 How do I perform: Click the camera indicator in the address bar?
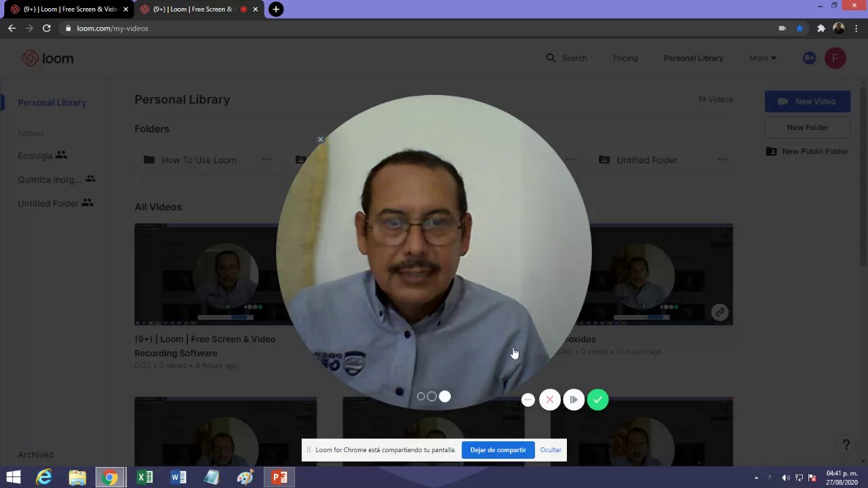(782, 28)
